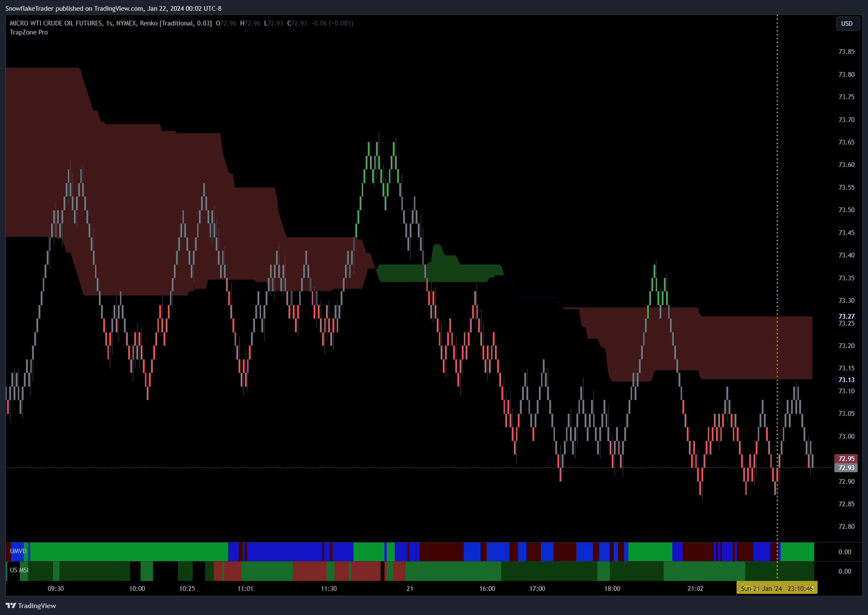The image size is (868, 615).
Task: Click the 09:30 time axis label
Action: point(56,588)
